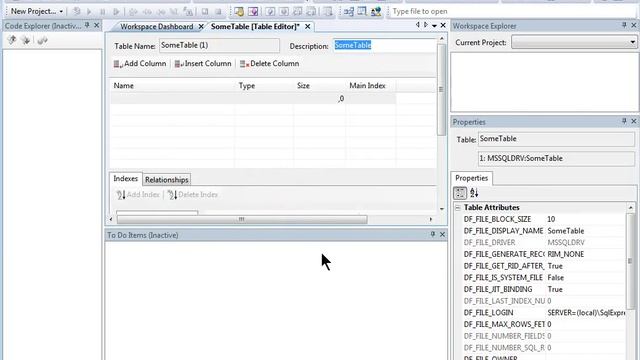Toggle auto-hide pin on Code Explorer panel

[x=87, y=25]
